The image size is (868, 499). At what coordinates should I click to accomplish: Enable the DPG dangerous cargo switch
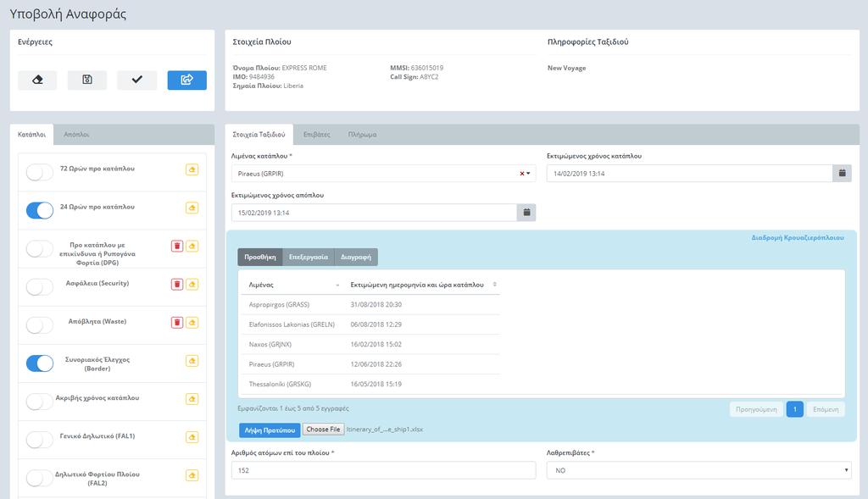point(40,248)
